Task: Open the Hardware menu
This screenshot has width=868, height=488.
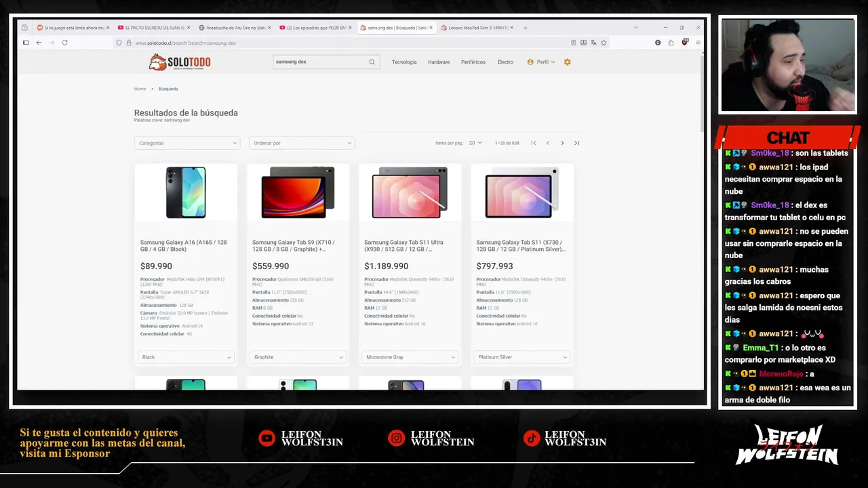Action: pos(439,62)
